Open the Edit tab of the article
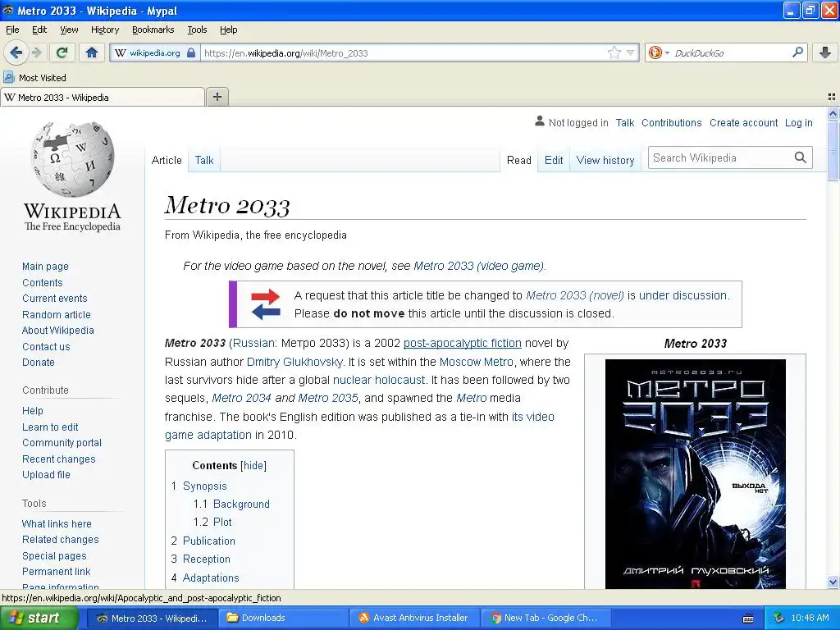 coord(554,160)
